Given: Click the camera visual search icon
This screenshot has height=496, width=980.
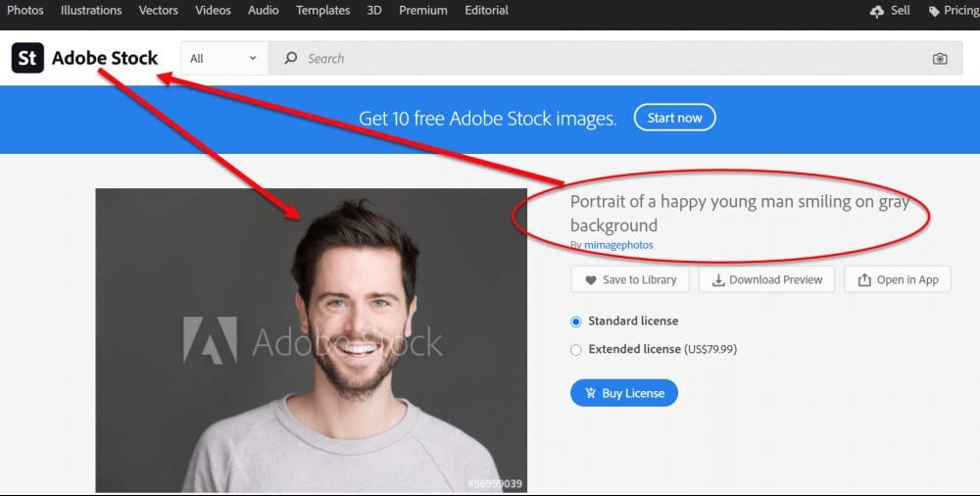Looking at the screenshot, I should (940, 59).
